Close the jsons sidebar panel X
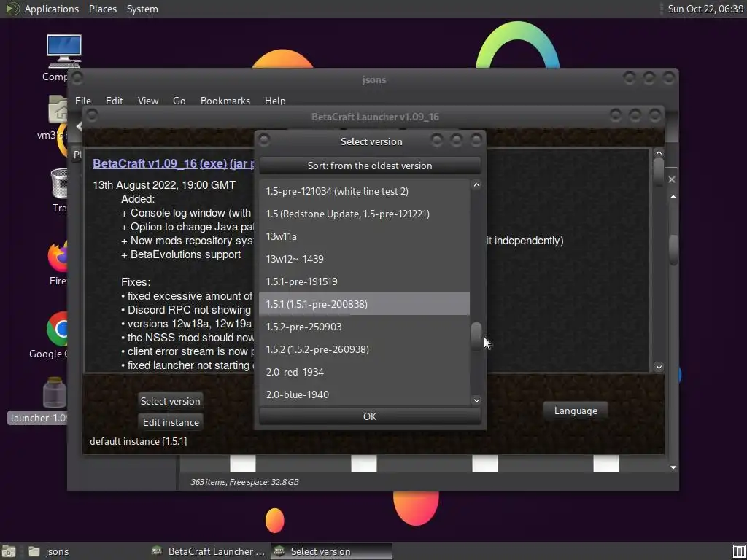Screen dimensions: 747x560 point(671,179)
